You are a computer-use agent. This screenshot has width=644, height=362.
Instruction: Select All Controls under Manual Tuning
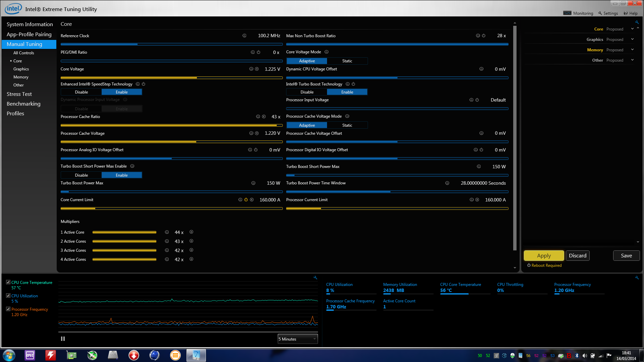tap(23, 53)
